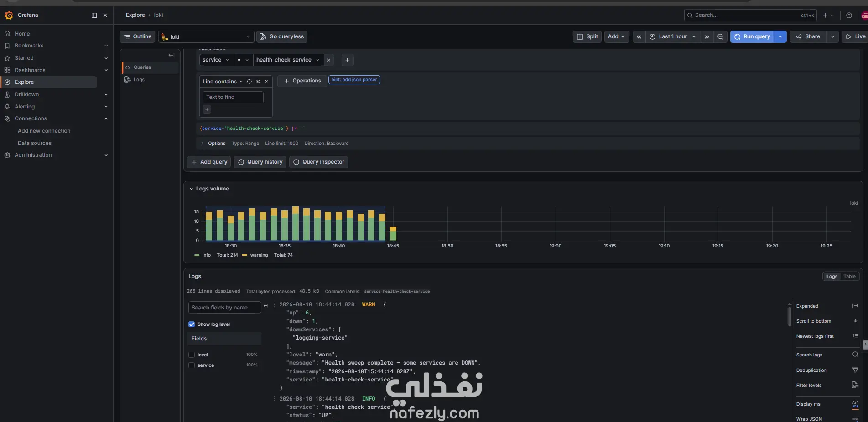
Task: Click the Grafana logo icon
Action: [x=8, y=15]
